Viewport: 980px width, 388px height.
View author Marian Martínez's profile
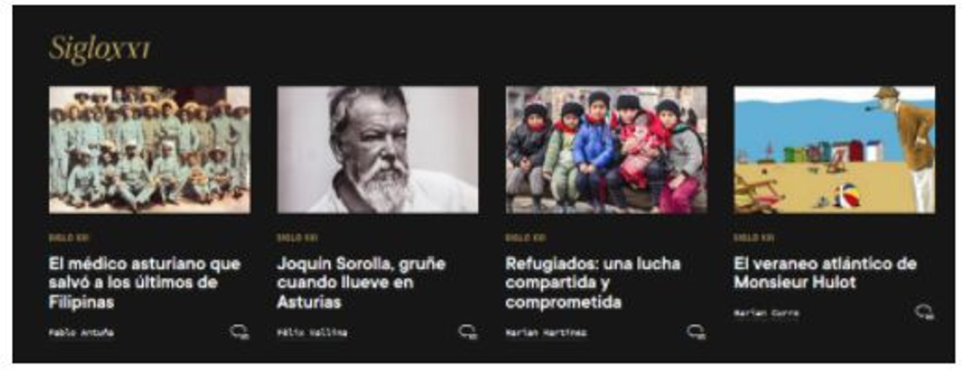(546, 333)
